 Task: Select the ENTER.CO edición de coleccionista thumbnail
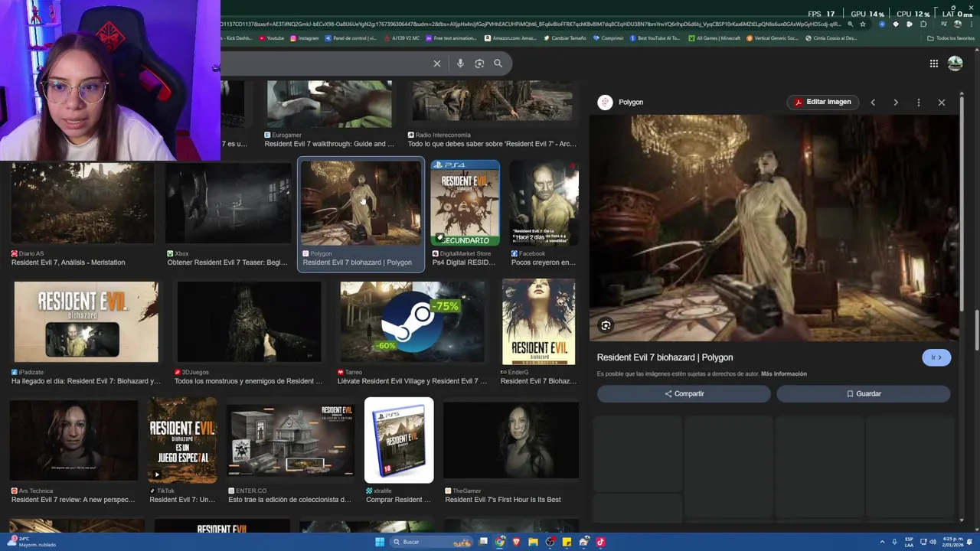click(291, 440)
